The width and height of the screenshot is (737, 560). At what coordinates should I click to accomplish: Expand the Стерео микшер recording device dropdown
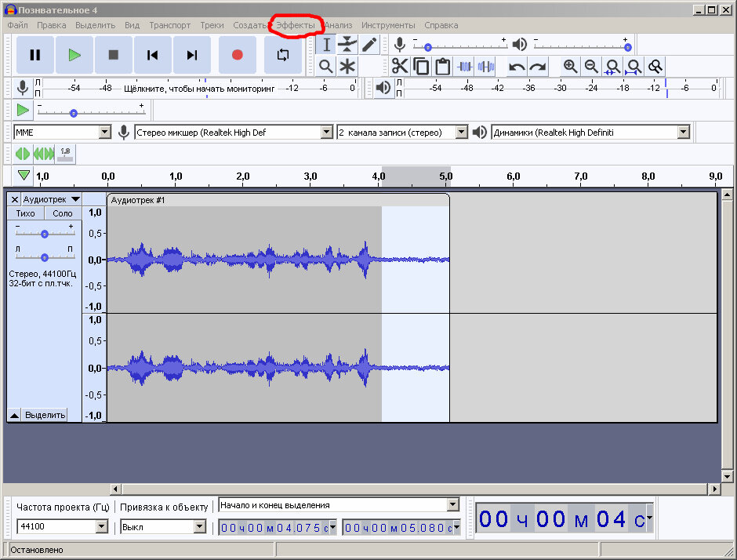click(327, 133)
